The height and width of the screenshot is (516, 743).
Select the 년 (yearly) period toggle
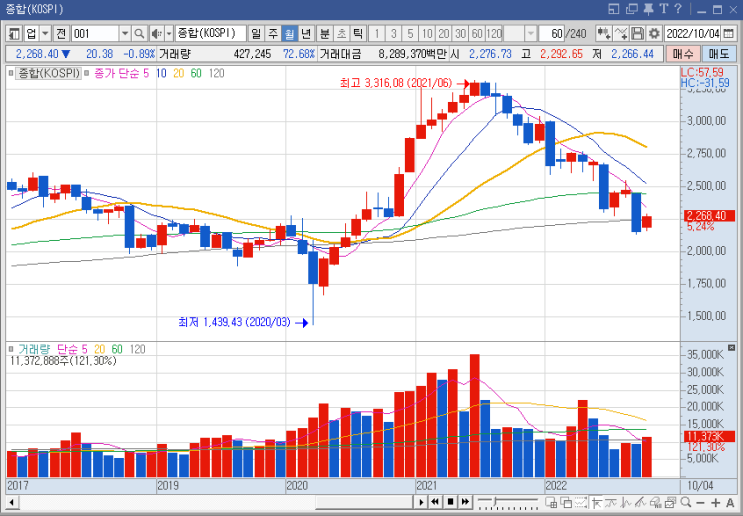pos(306,34)
